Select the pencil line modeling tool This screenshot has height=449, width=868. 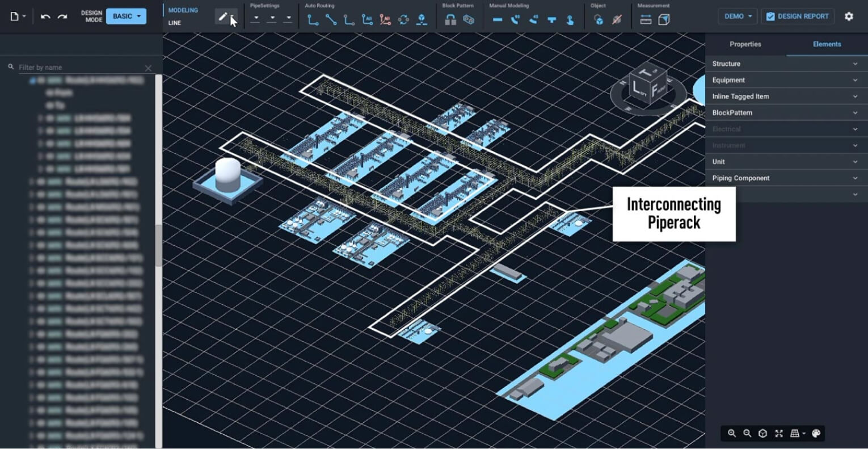click(x=222, y=18)
